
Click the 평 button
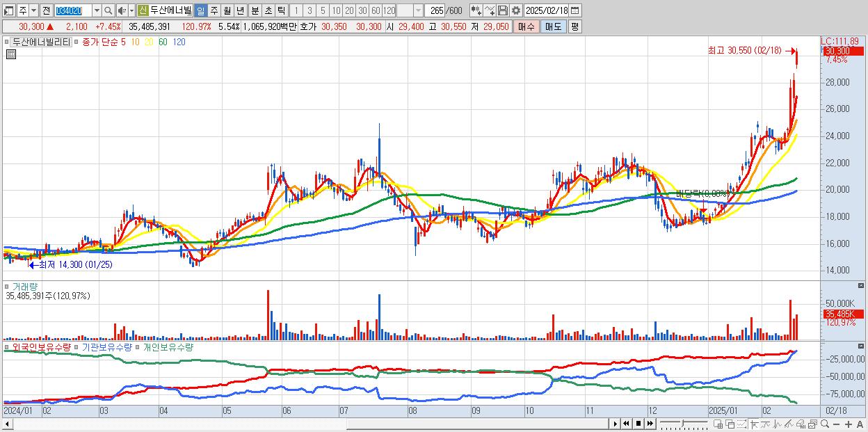tap(574, 26)
